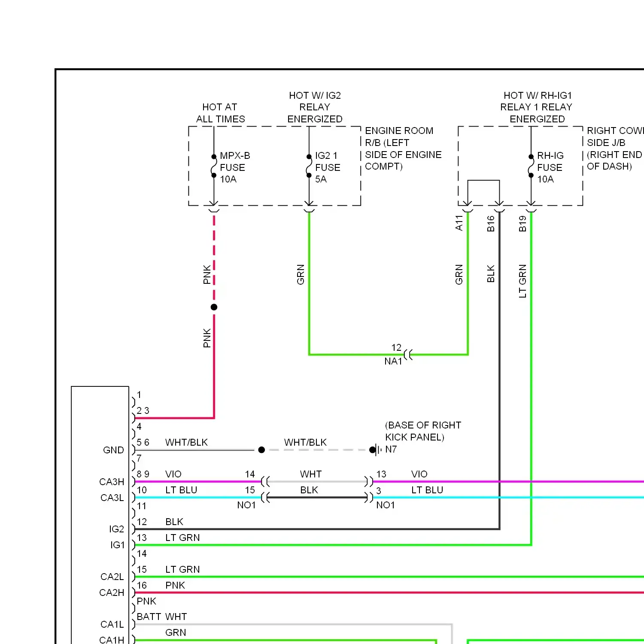Screen dimensions: 644x644
Task: Select the RIGHT COWL SIDE J/B note
Action: pyautogui.click(x=615, y=149)
